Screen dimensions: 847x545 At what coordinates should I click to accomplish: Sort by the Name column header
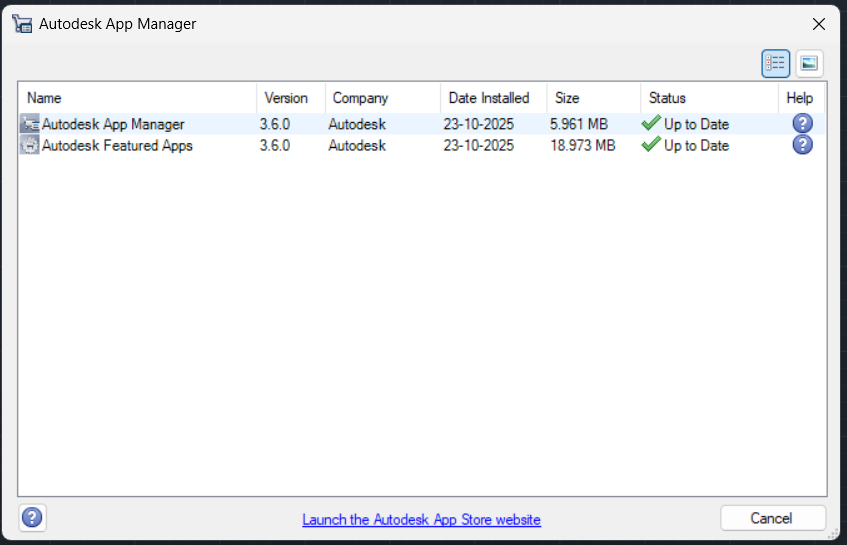click(137, 98)
